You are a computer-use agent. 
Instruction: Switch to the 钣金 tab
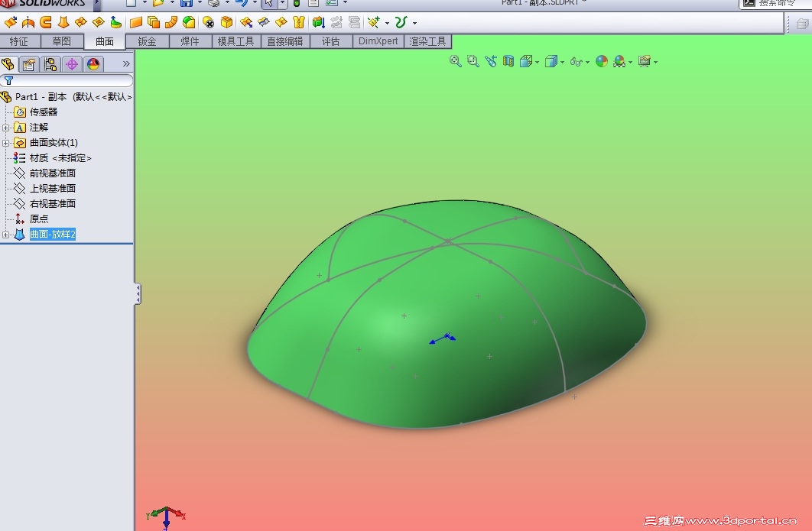[147, 41]
